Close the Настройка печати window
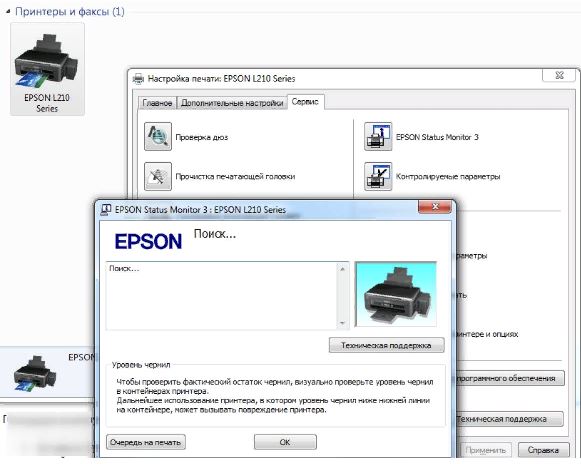The image size is (581, 464). pyautogui.click(x=560, y=75)
